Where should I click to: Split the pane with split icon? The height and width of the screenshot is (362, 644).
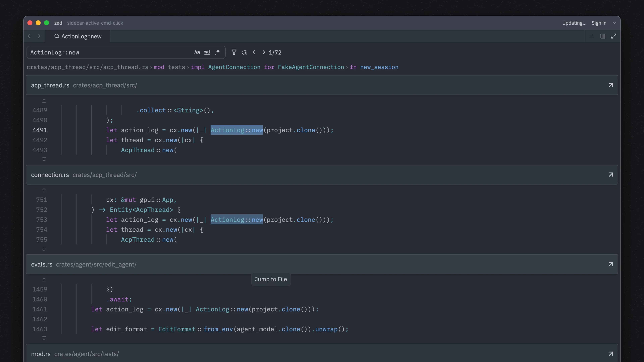[603, 36]
